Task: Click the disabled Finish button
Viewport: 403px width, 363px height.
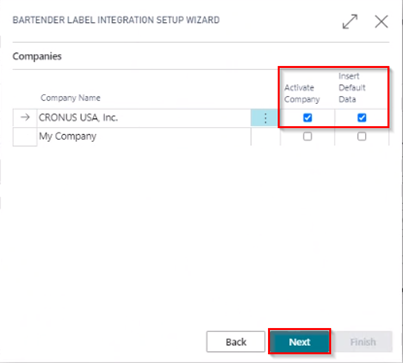Action: (363, 342)
